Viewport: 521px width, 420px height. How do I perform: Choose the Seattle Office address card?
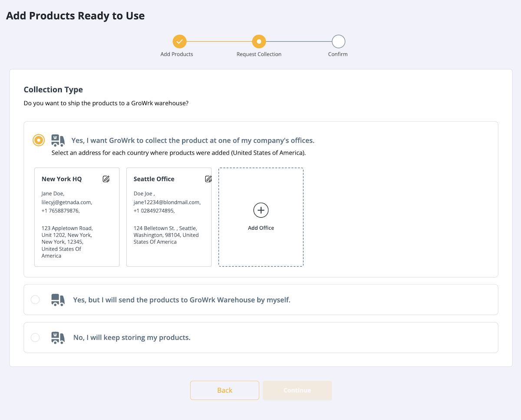(169, 217)
